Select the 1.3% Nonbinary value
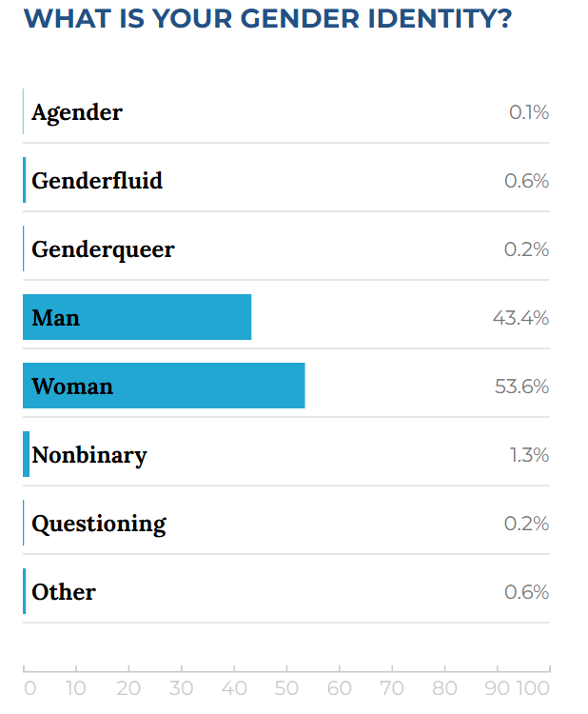Viewport: 588px width, 714px height. pyautogui.click(x=529, y=455)
